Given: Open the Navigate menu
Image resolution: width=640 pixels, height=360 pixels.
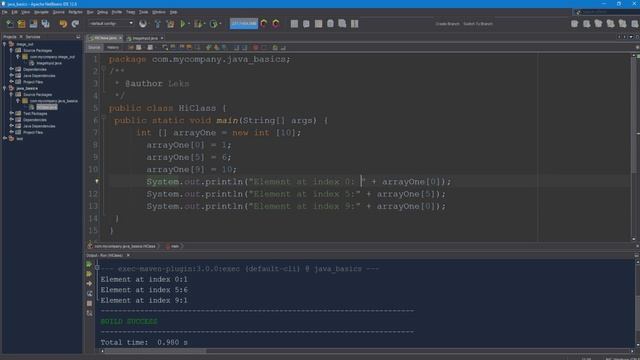Looking at the screenshot, I should [x=41, y=12].
